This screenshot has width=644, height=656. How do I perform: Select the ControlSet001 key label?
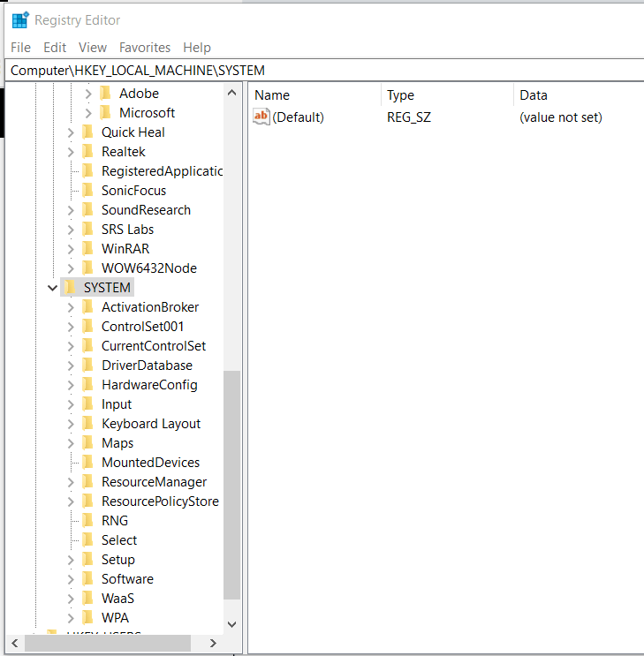(x=143, y=327)
